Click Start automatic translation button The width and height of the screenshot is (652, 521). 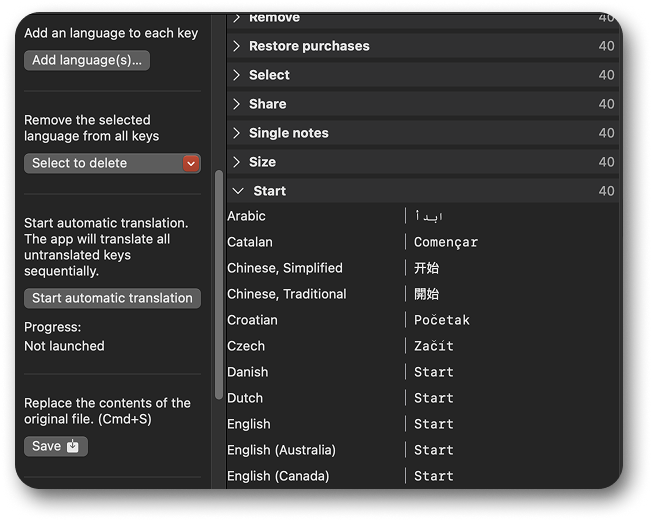[x=112, y=298]
